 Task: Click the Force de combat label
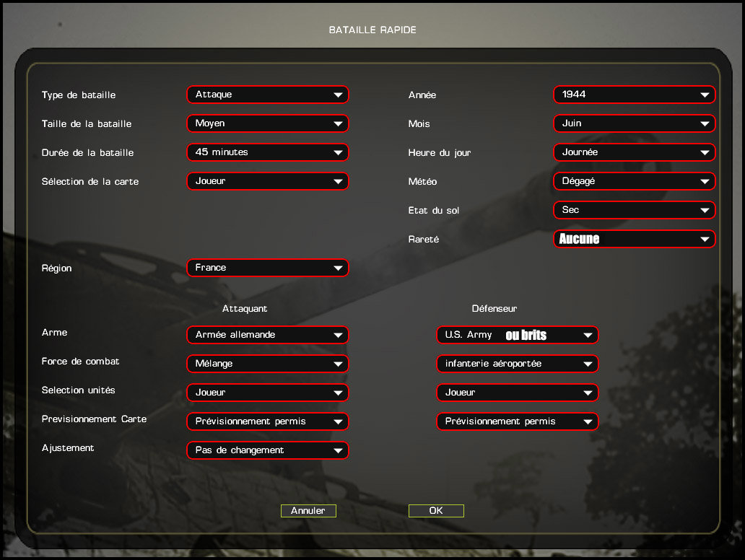[x=80, y=362]
